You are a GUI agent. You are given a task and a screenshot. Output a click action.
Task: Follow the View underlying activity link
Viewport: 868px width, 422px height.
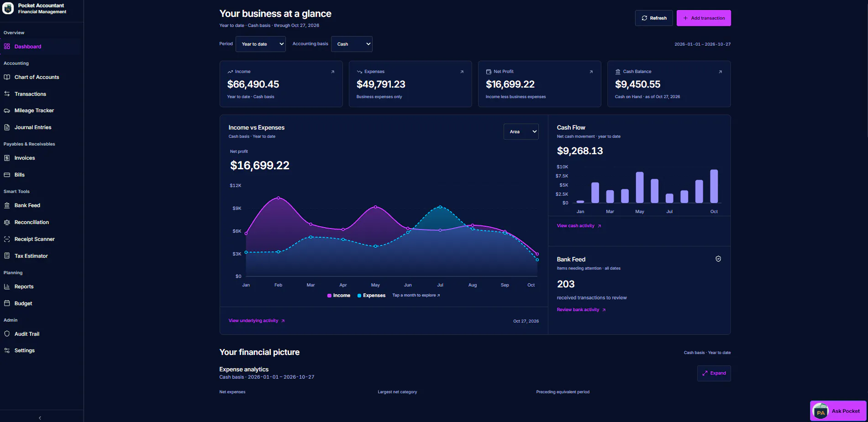pos(257,321)
